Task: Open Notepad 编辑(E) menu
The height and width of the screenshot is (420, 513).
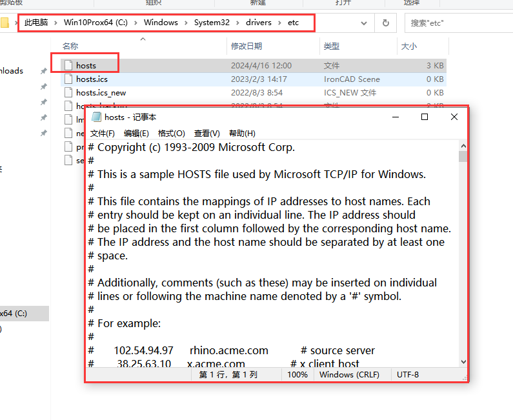Action: (x=136, y=134)
